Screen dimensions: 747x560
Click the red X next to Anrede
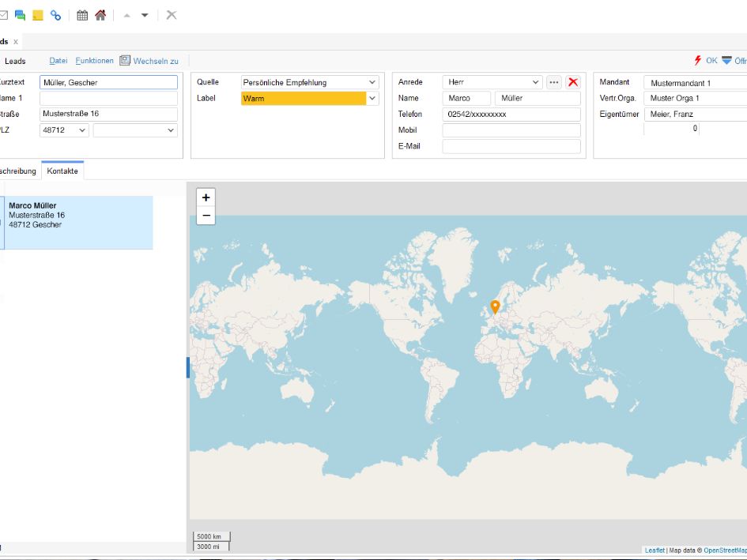pyautogui.click(x=573, y=82)
